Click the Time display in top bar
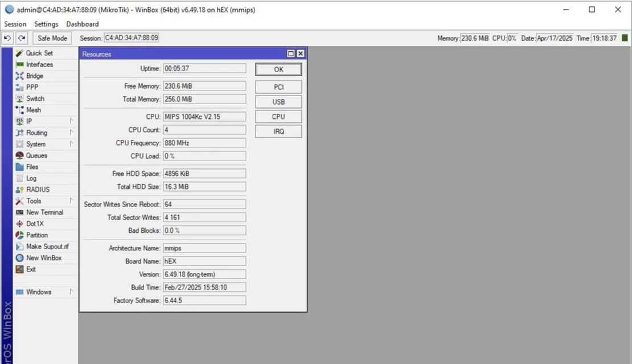Image resolution: width=632 pixels, height=364 pixels. click(x=604, y=38)
